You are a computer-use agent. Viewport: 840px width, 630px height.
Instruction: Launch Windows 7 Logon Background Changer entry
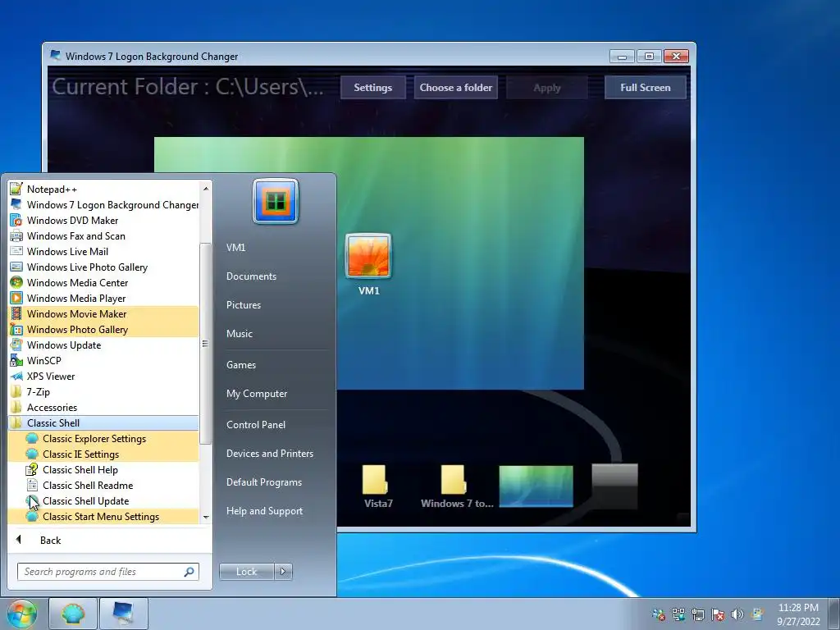coord(103,204)
